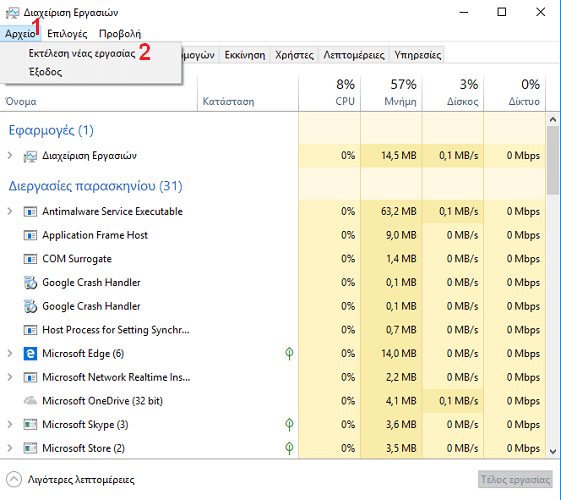Switch to the Χρήστες tab
This screenshot has width=561, height=500.
pyautogui.click(x=294, y=55)
